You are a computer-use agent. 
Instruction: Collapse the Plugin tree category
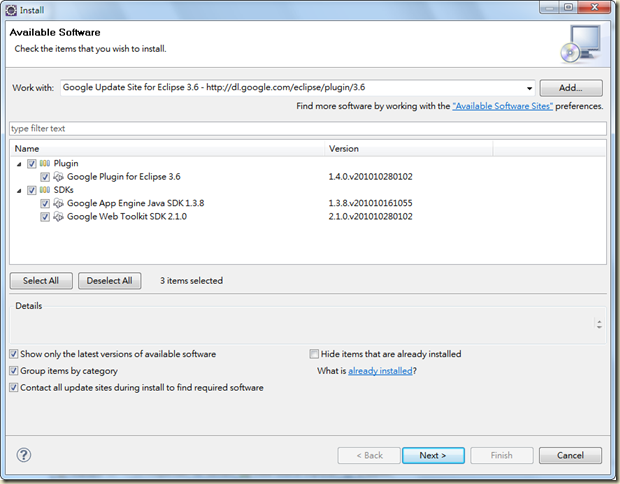[19, 164]
